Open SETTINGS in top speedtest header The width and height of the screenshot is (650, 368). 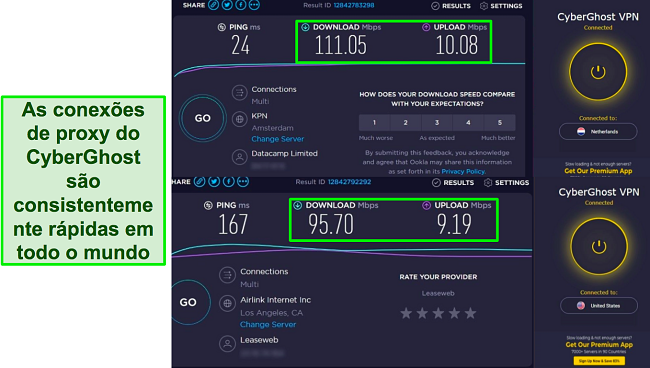pyautogui.click(x=501, y=6)
